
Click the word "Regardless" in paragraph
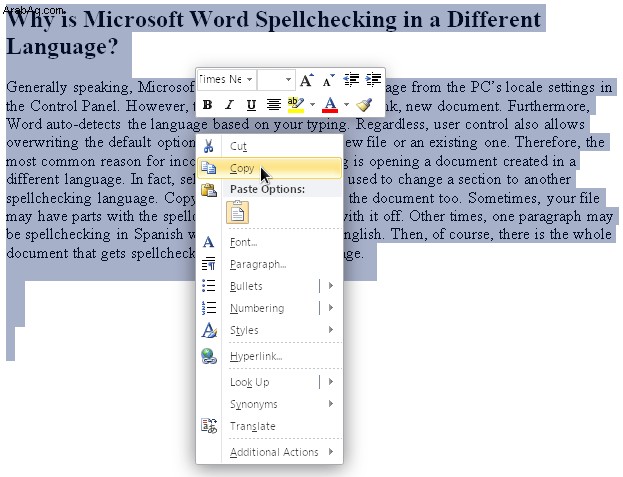[391, 124]
